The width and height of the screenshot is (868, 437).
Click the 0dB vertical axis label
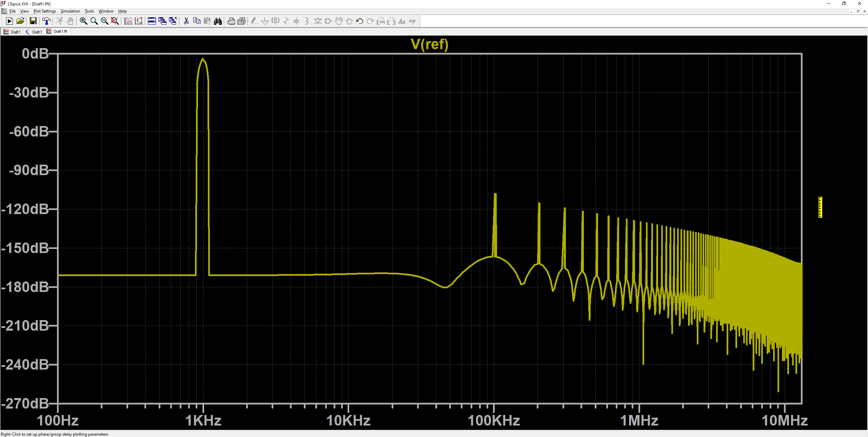tap(35, 54)
